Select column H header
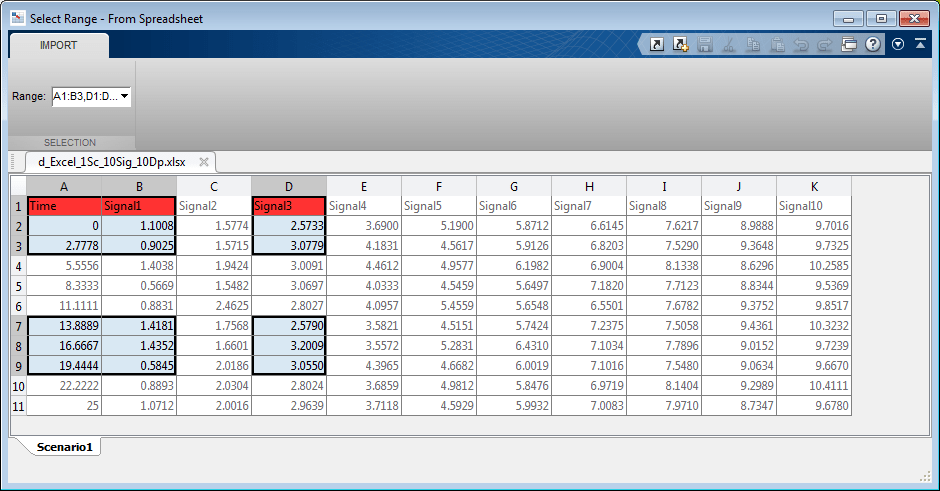The image size is (940, 491). click(589, 186)
